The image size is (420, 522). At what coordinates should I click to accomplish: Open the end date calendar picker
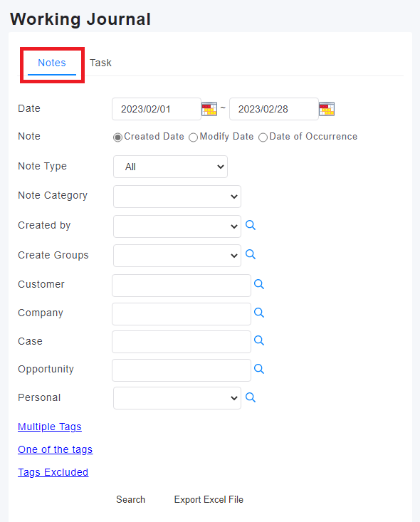tap(327, 109)
